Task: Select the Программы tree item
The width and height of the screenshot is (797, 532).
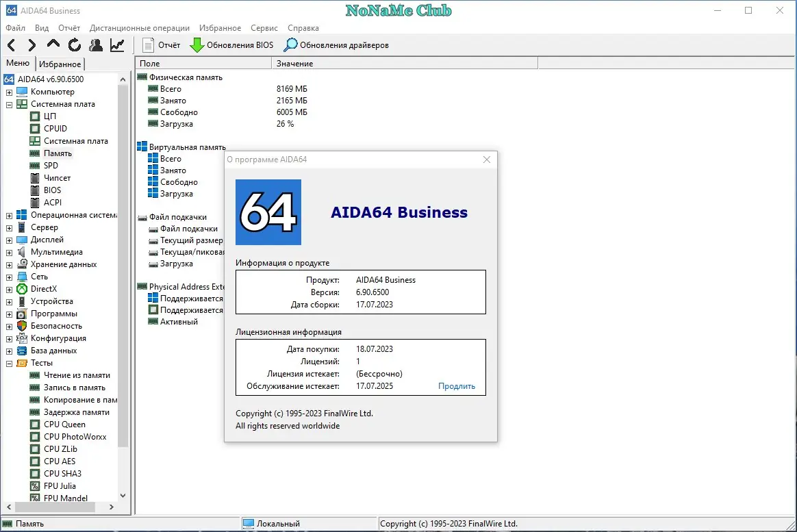Action: (54, 314)
